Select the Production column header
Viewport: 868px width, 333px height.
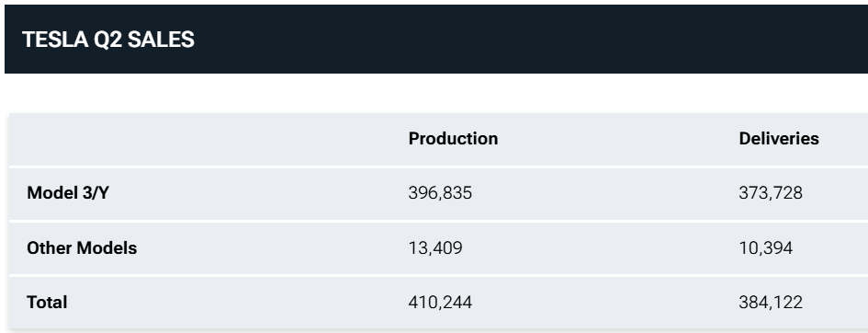click(453, 139)
